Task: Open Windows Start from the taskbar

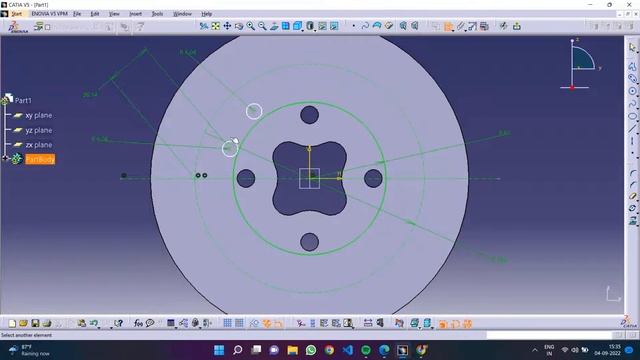Action: tap(219, 350)
